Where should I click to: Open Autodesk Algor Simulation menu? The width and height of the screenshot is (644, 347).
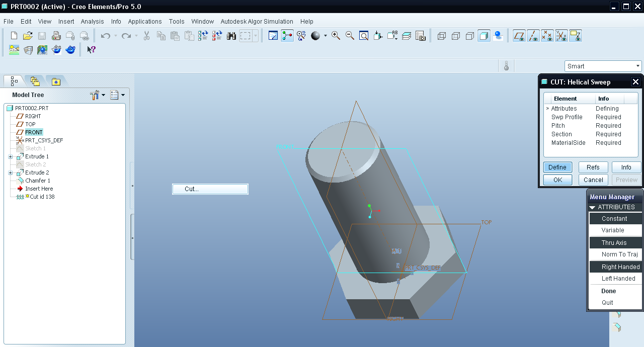(x=257, y=22)
